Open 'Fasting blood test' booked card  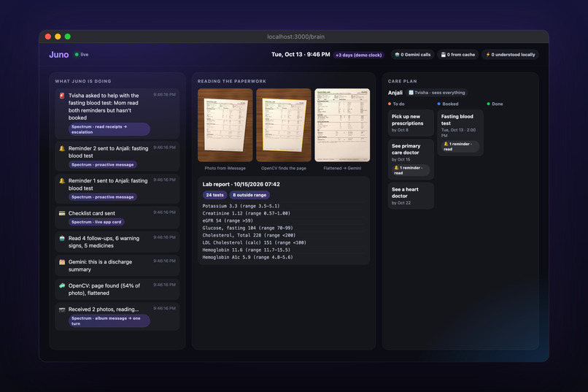[460, 132]
